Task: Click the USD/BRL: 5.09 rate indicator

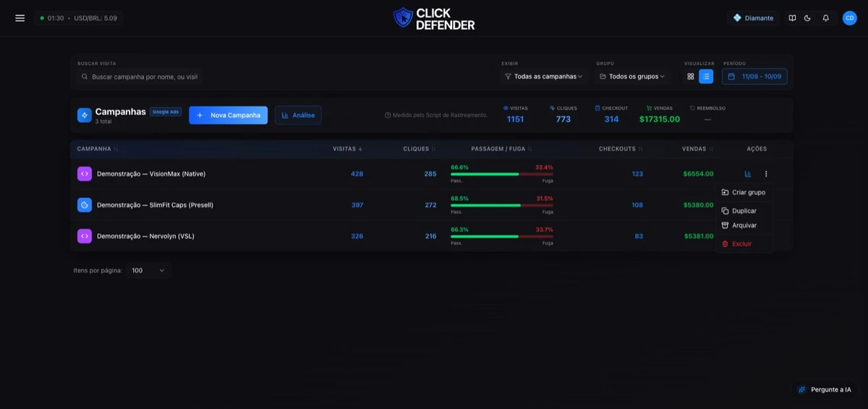Action: (95, 18)
